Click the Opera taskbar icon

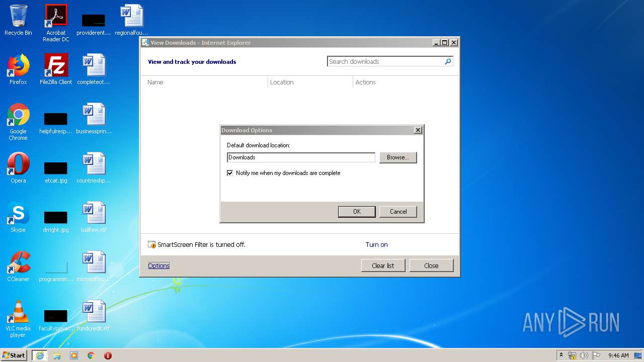(x=108, y=355)
